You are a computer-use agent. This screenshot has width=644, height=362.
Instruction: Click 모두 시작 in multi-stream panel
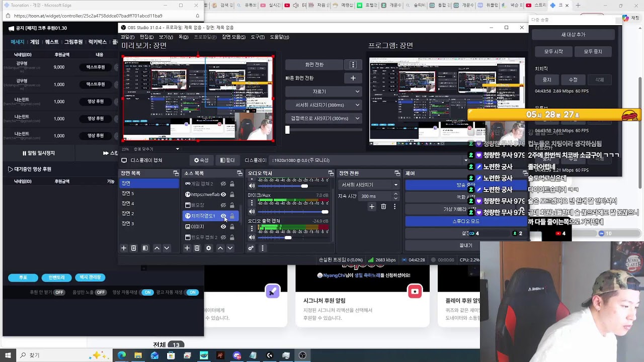[x=553, y=52]
